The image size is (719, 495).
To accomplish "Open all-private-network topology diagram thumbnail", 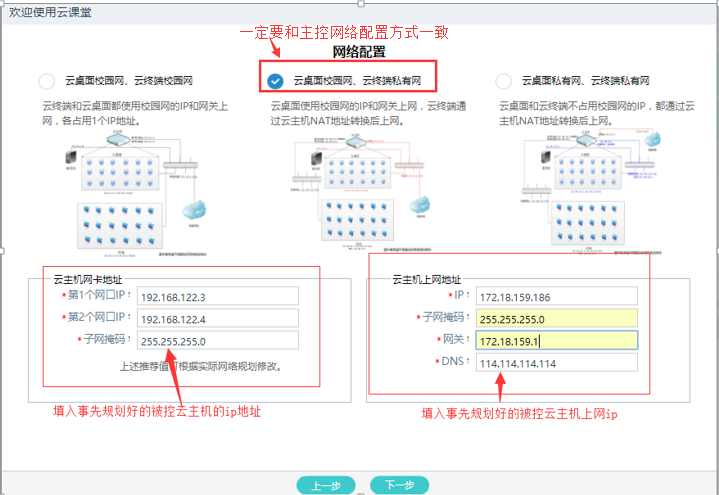I will tap(592, 193).
